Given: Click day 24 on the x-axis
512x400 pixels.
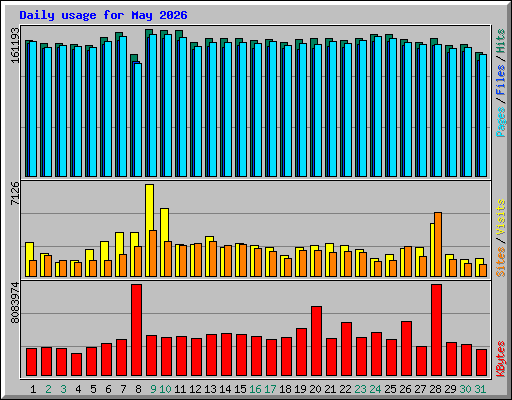Looking at the screenshot, I should coord(375,389).
